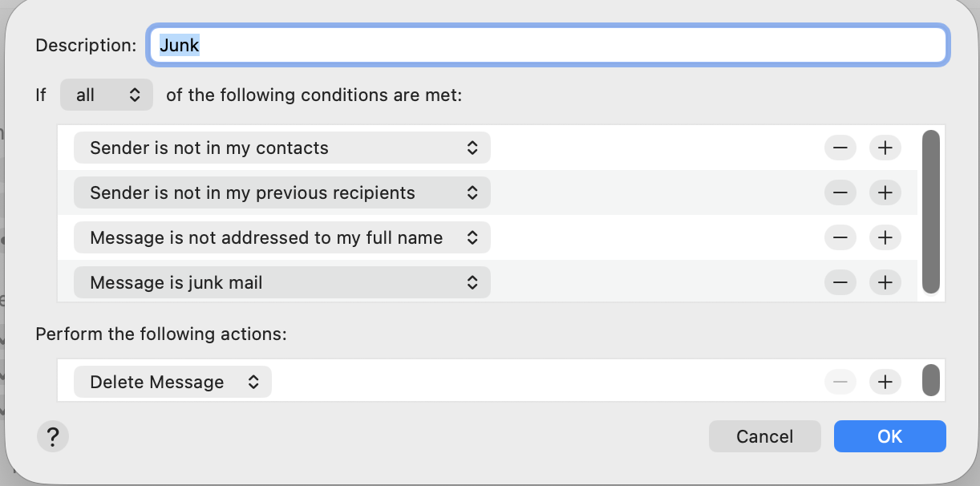Expand "Message is not addressed to my full name" menu
This screenshot has width=980, height=486.
tap(281, 238)
